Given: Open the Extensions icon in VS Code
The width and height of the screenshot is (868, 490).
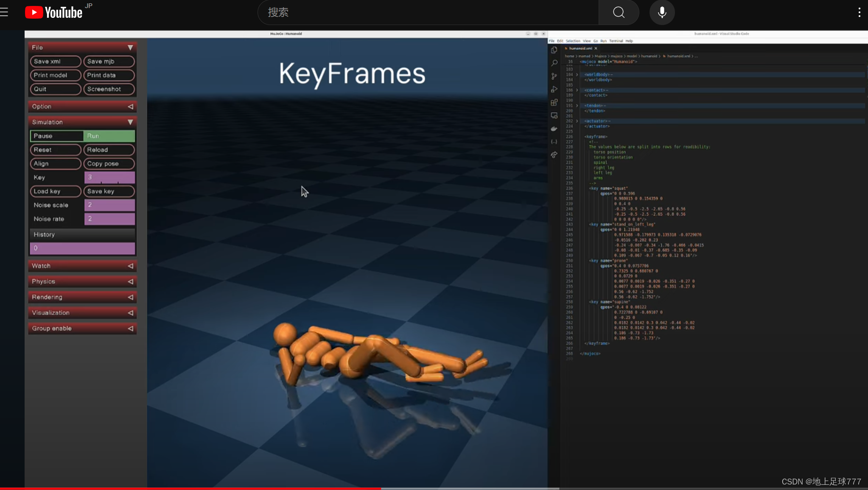Looking at the screenshot, I should coord(554,103).
